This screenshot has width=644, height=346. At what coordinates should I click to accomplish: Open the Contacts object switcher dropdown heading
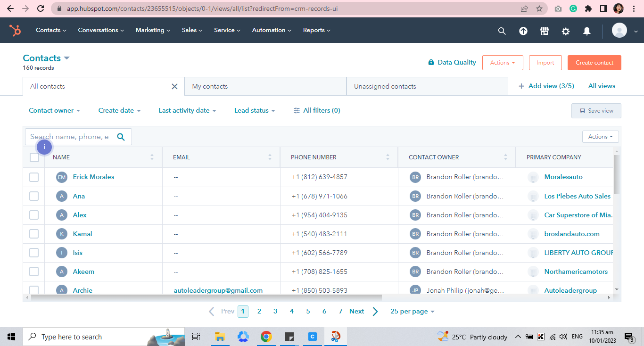pyautogui.click(x=46, y=58)
